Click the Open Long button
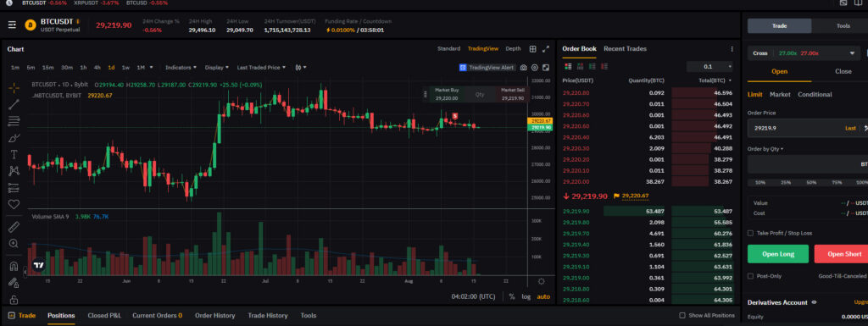 [778, 254]
